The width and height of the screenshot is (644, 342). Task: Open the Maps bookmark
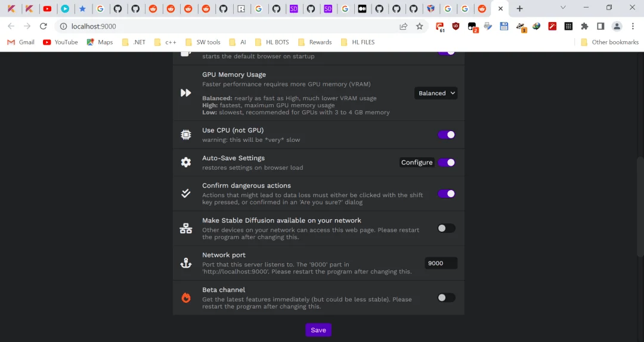(100, 42)
